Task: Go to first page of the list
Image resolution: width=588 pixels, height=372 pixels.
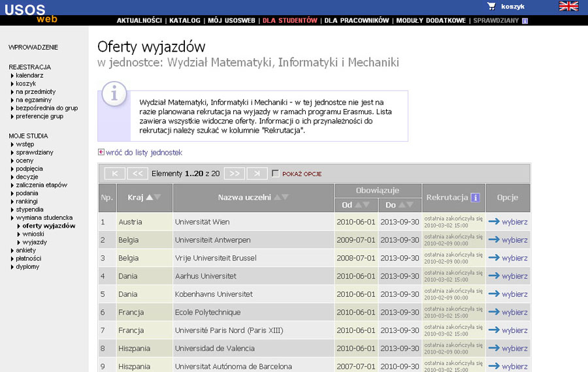Action: click(x=114, y=174)
